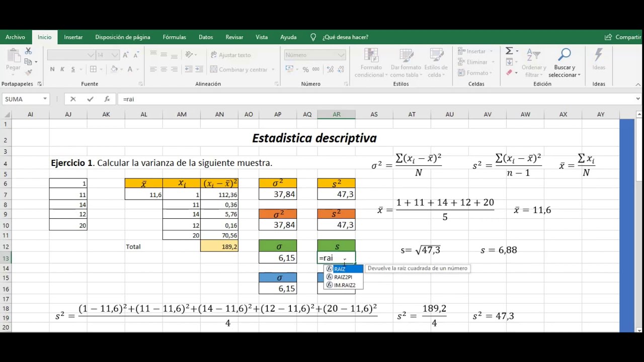The image size is (644, 362).
Task: Switch to the Fórmulas tab
Action: tap(175, 37)
